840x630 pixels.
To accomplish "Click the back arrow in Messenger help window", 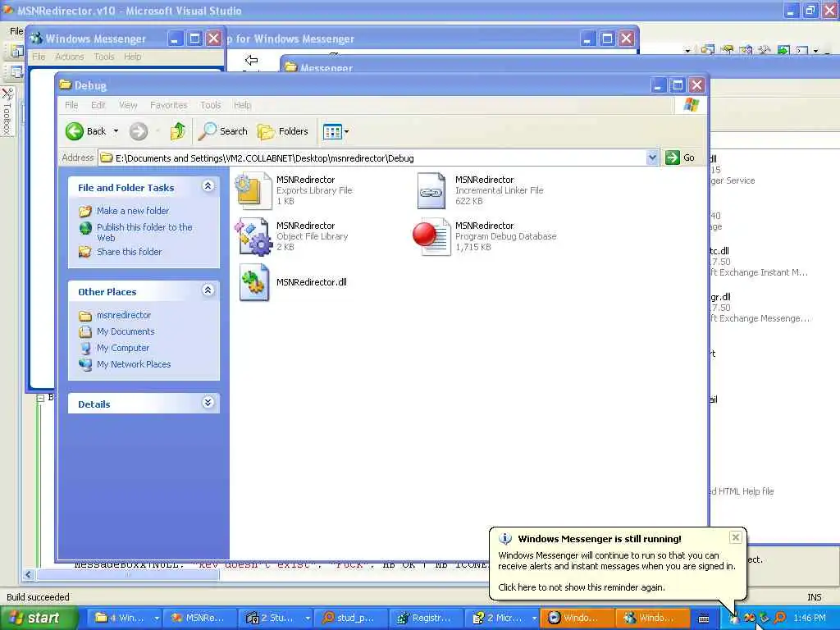I will pos(251,59).
